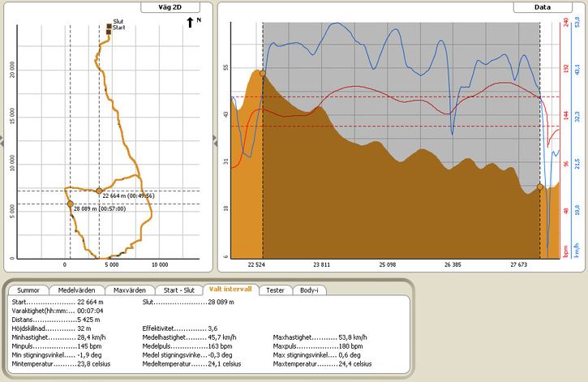Select the 28 089 m route marker
The image size is (588, 382).
coord(70,204)
